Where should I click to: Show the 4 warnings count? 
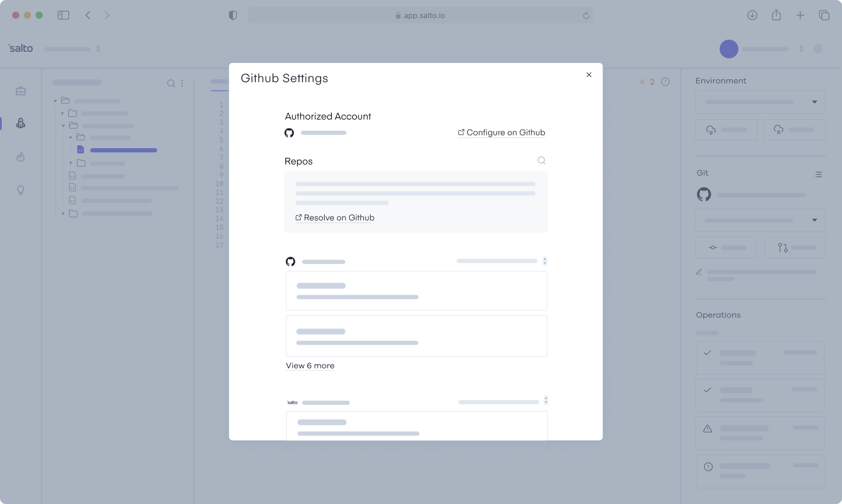(x=642, y=82)
